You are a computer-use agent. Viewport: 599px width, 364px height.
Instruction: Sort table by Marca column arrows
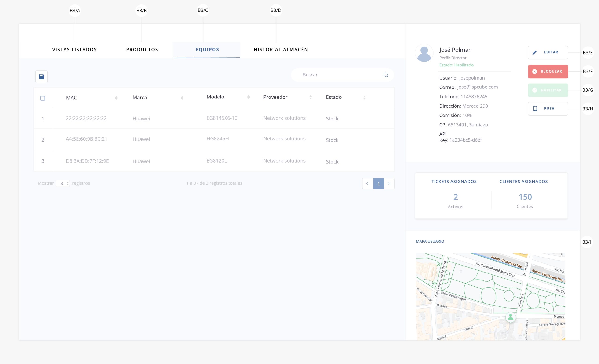[182, 98]
